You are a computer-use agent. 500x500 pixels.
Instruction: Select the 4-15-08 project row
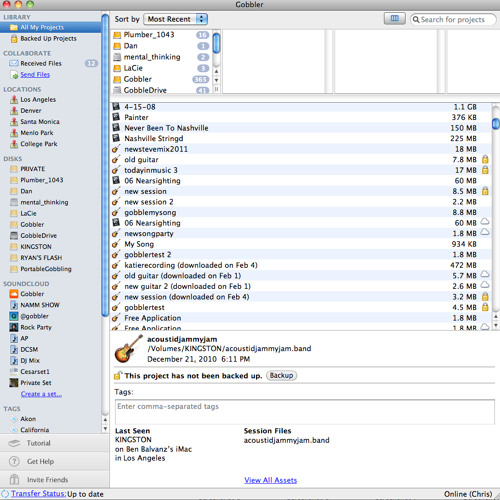(301, 107)
